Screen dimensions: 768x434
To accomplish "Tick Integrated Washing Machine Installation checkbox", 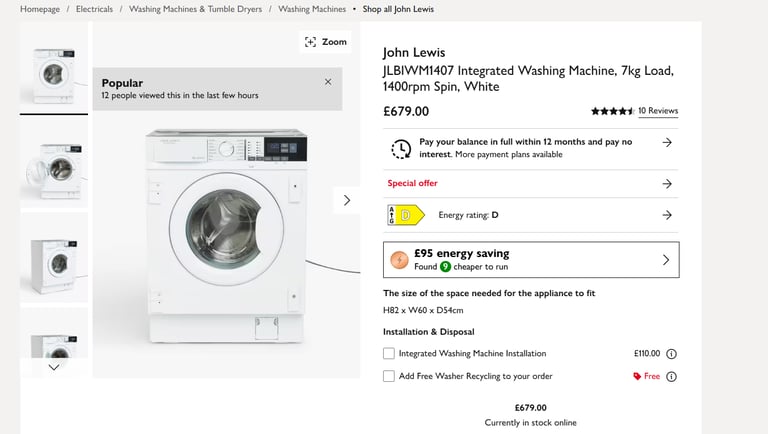I will (x=389, y=353).
